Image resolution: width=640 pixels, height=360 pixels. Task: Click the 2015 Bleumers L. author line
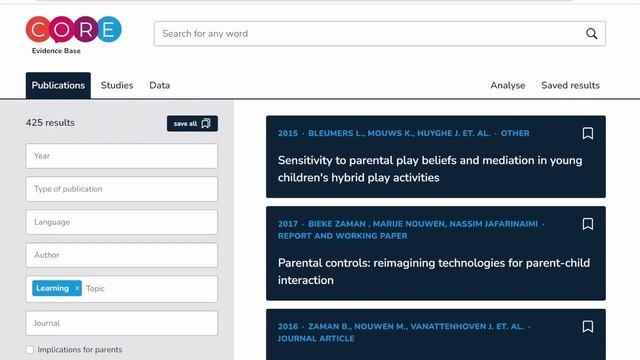(403, 133)
